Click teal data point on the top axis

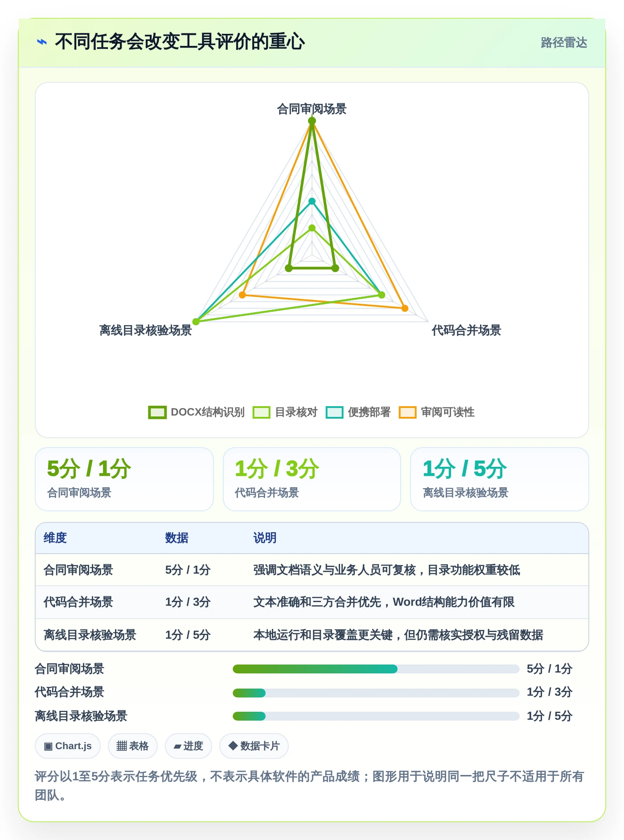pos(312,201)
